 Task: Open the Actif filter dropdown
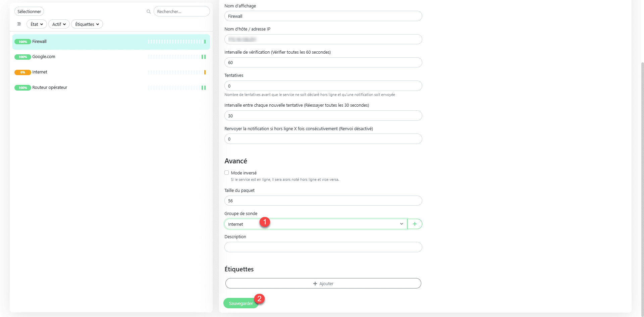[59, 24]
